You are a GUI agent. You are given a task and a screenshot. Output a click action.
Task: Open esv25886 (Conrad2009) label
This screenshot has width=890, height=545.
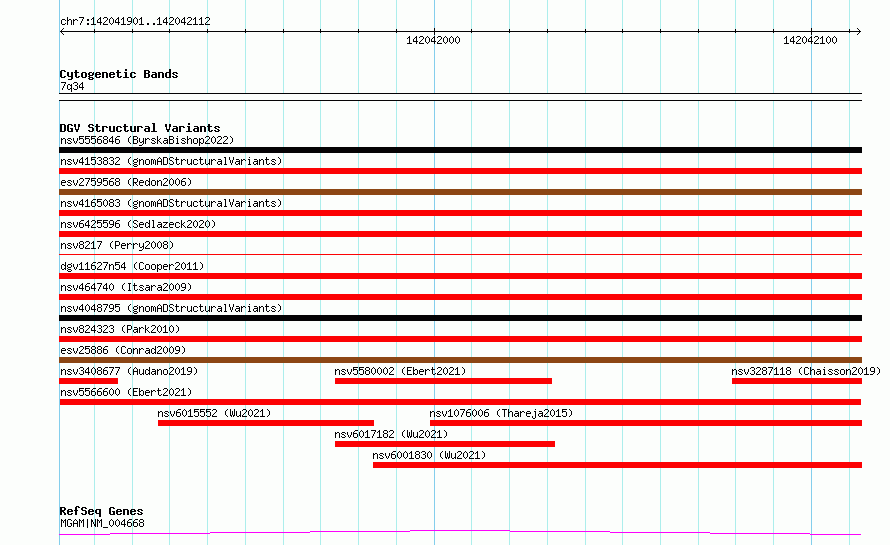pyautogui.click(x=123, y=350)
